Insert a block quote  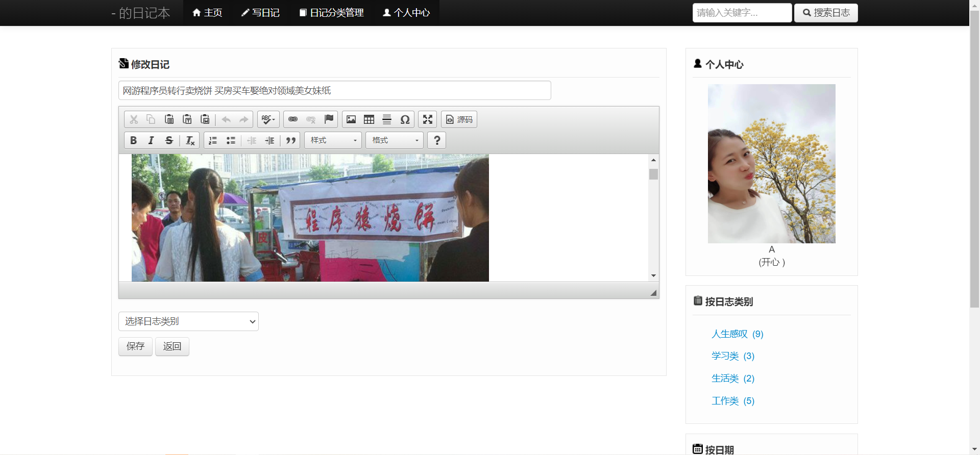coord(291,140)
